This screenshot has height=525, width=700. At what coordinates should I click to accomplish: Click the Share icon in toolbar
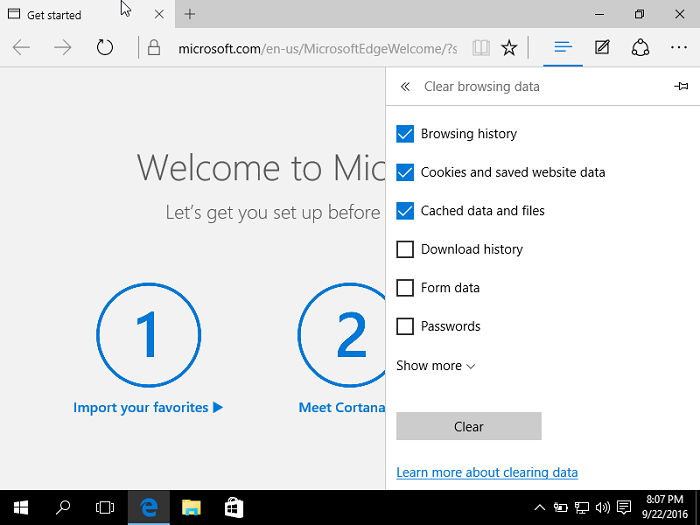(x=641, y=47)
